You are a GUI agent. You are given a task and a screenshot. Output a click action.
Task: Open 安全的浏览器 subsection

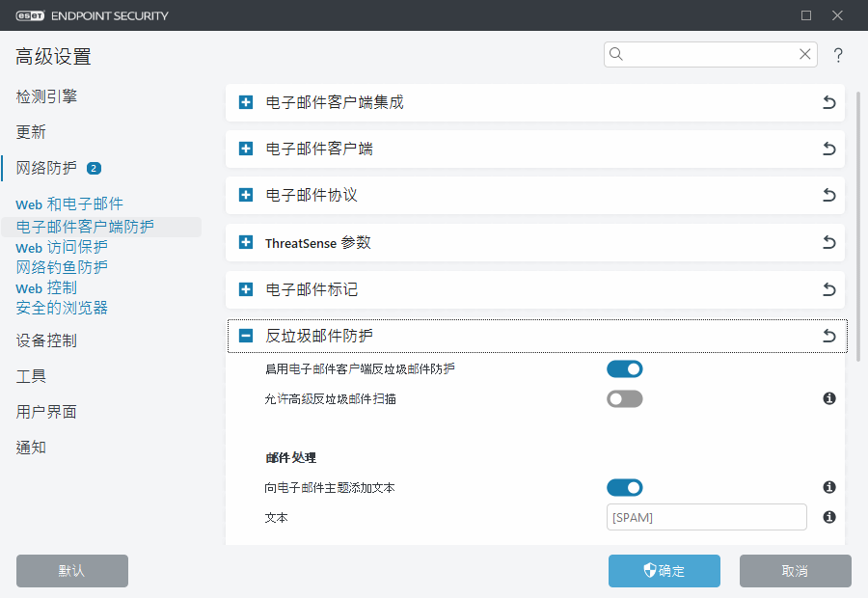[62, 308]
